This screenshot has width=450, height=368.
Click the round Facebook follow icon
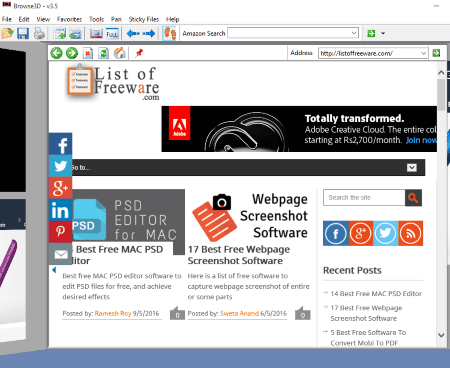tap(336, 233)
